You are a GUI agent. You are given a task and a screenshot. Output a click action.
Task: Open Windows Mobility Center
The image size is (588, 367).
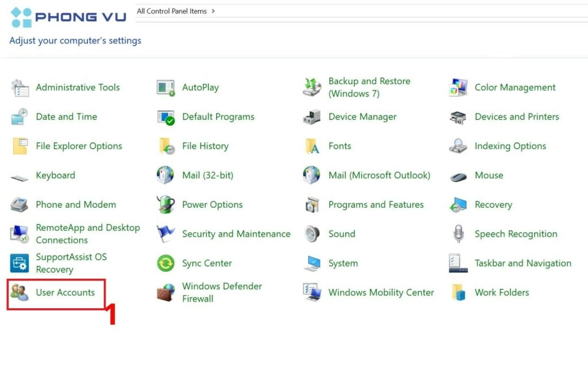click(380, 293)
